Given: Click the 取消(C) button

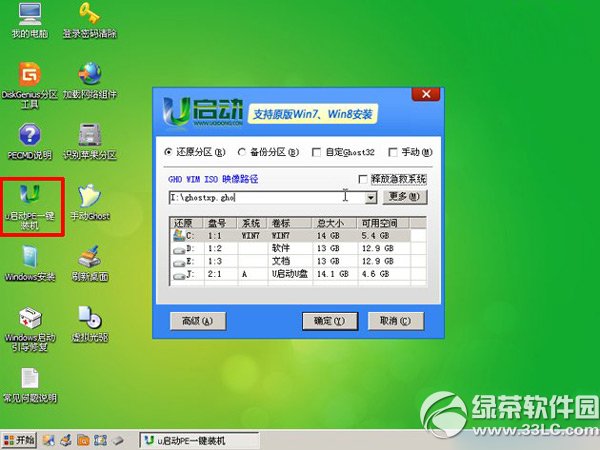Looking at the screenshot, I should pos(396,321).
